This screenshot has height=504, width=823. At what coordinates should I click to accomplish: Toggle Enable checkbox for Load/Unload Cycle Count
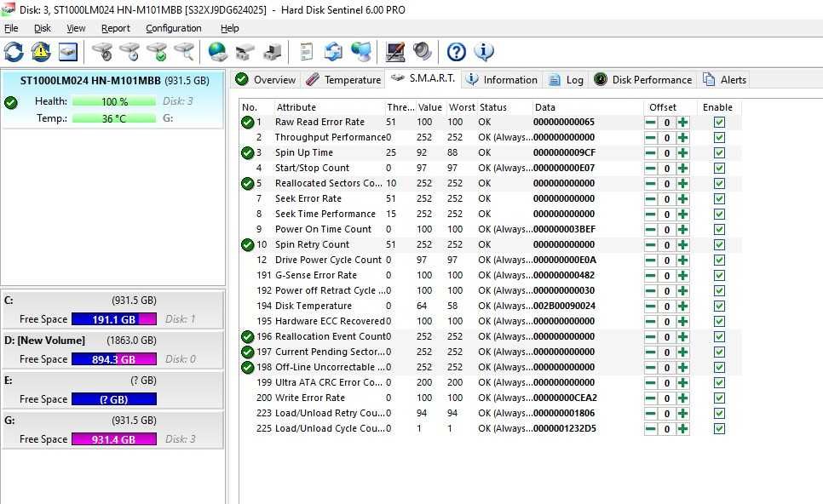[x=719, y=428]
